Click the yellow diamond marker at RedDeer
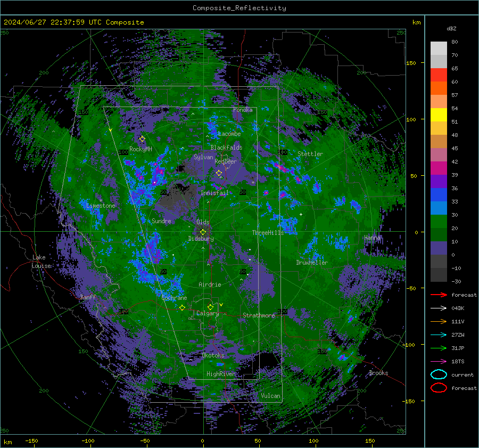479x448 pixels. (x=219, y=173)
